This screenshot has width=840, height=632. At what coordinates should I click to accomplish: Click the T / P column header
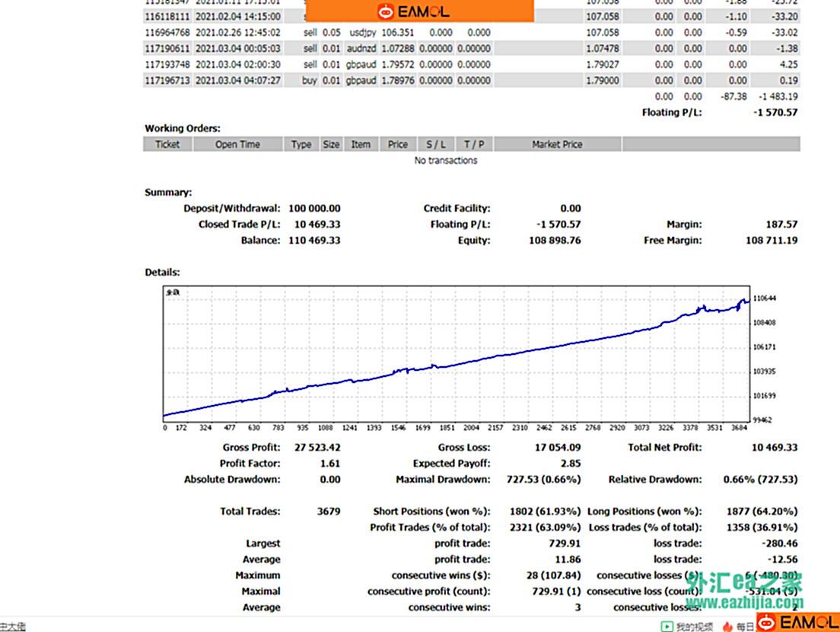474,144
